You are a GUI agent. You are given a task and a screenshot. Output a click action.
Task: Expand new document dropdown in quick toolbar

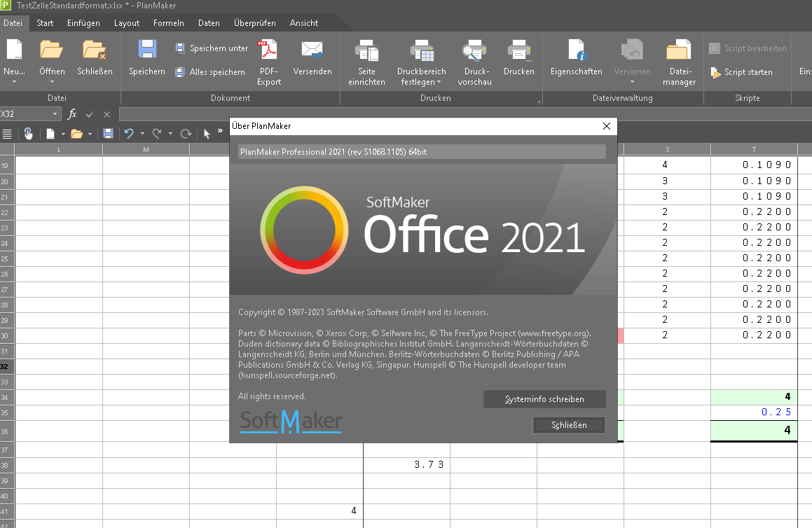pos(63,134)
